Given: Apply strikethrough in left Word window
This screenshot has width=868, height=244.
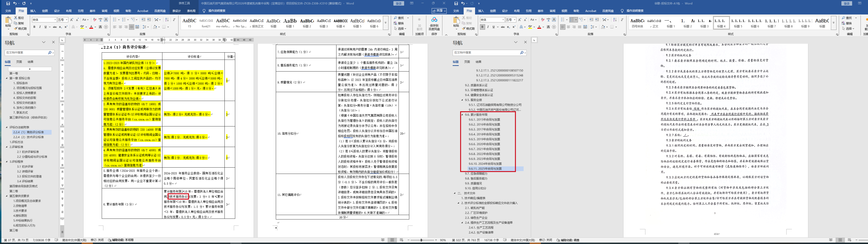Looking at the screenshot, I should pyautogui.click(x=55, y=27).
